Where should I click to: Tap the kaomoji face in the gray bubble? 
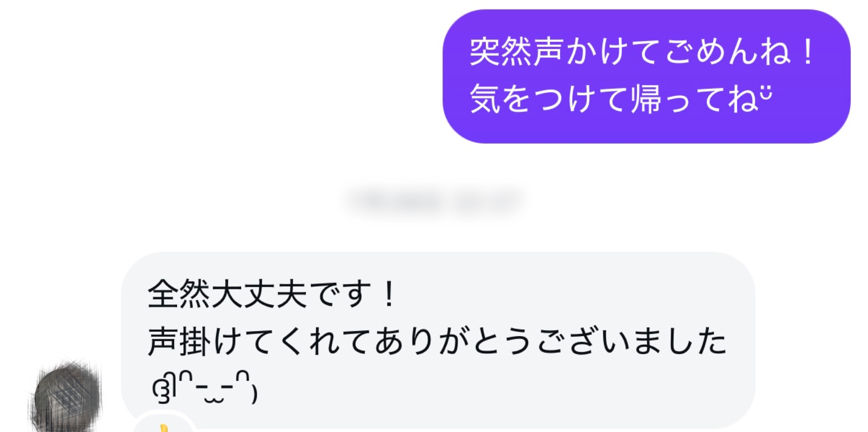coord(205,387)
